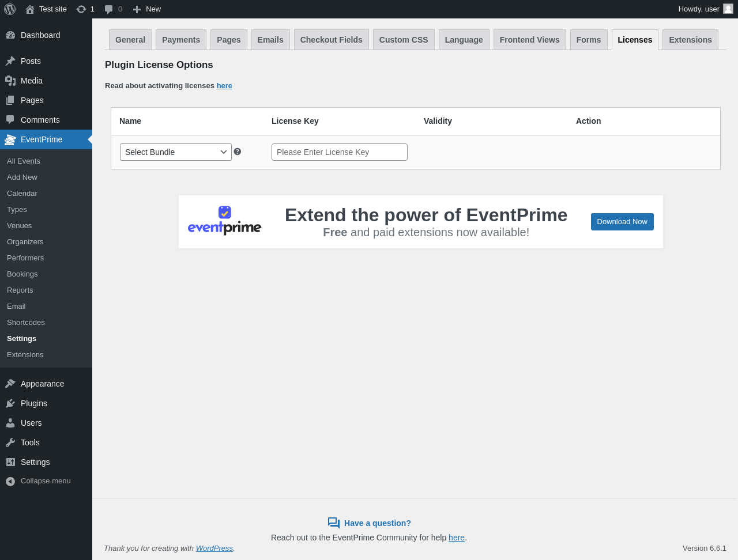738x560 pixels.
Task: Open the Types submenu item
Action: [17, 210]
